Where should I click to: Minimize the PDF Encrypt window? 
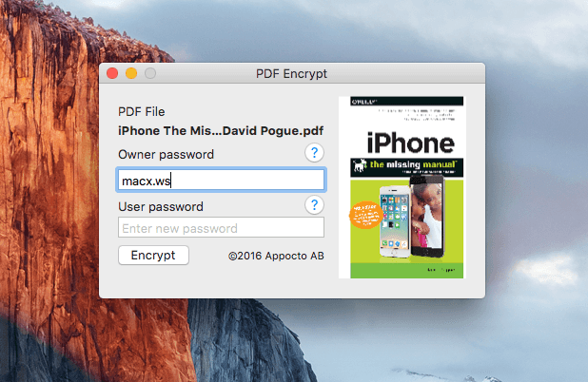131,73
